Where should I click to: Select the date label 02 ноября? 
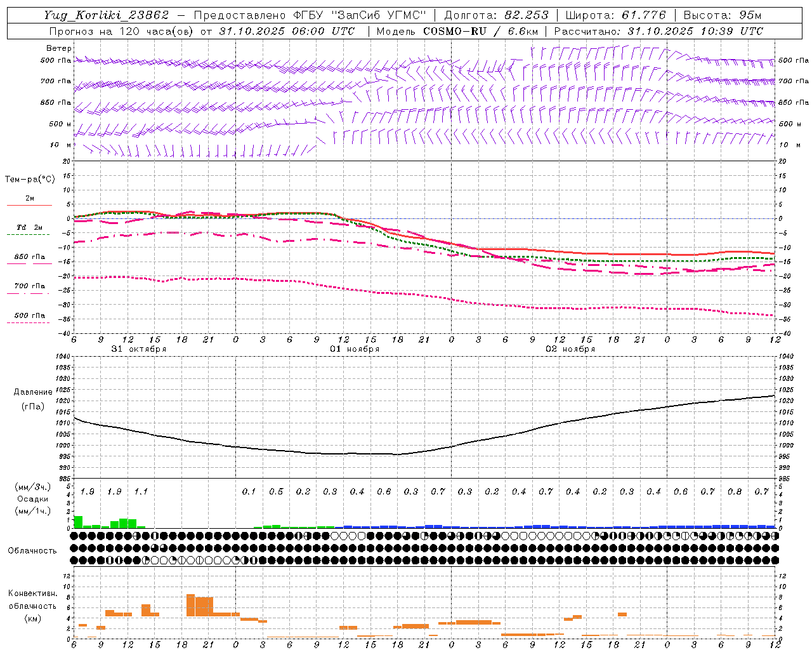pos(570,349)
